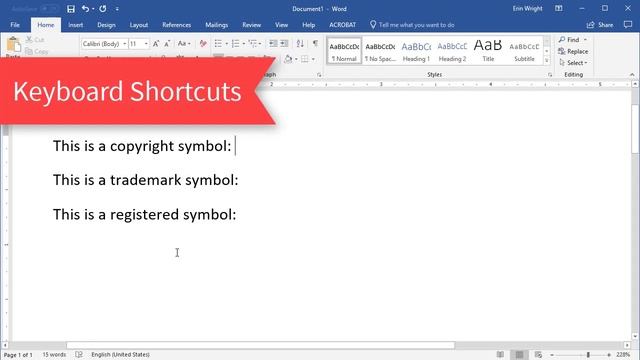
Task: Click the Borders icon
Action: 304,59
